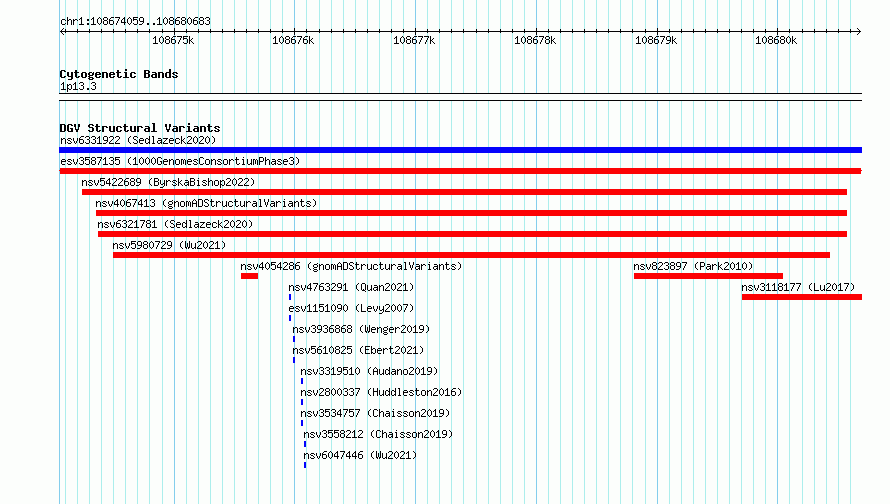Click the 108679k ruler tick label
Screen dimensions: 890x504
(656, 40)
